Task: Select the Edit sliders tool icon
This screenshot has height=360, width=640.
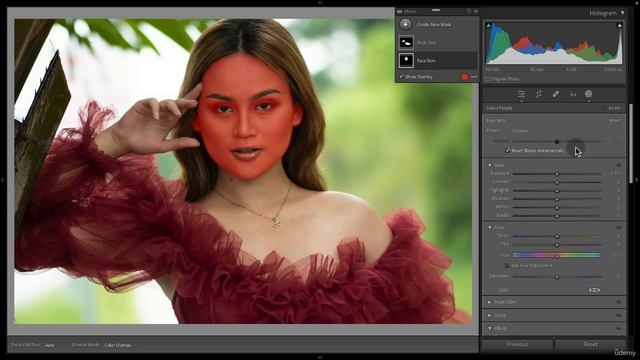Action: pos(522,94)
